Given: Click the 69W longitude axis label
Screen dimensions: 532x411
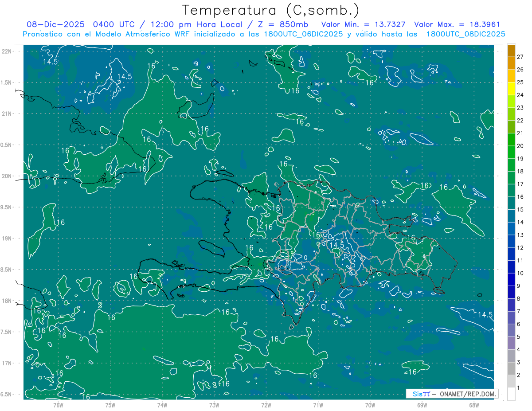Looking at the screenshot, I should point(422,405).
